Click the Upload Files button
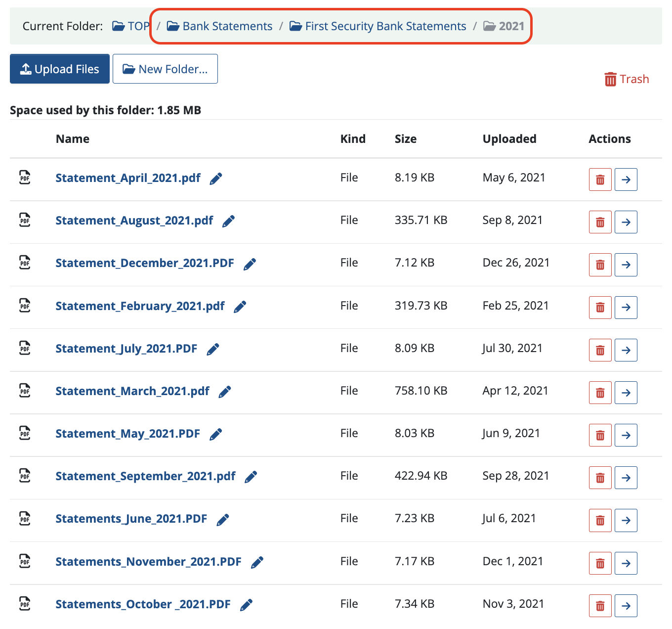 coord(60,69)
